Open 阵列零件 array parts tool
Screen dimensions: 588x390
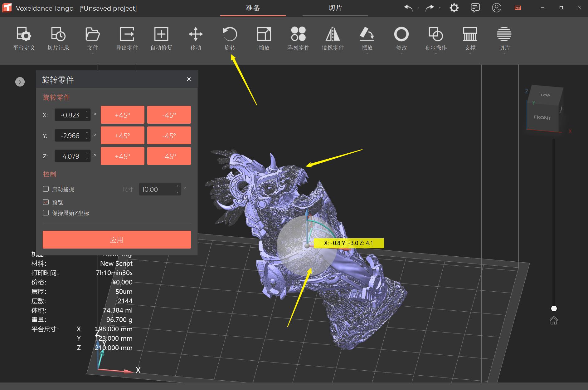(x=298, y=38)
